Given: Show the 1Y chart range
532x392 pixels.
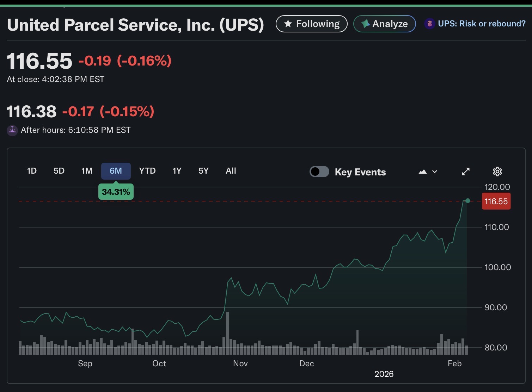Looking at the screenshot, I should [x=177, y=171].
